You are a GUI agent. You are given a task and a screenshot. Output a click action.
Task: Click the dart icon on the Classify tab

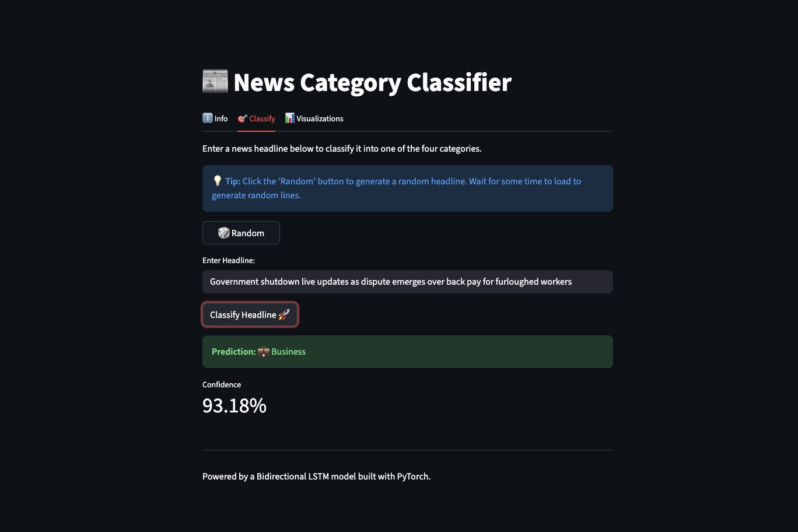[242, 118]
